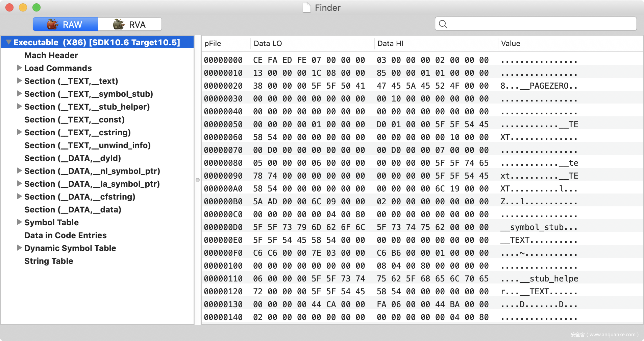
Task: Expand the Dynamic Symbol Table node
Action: pos(20,248)
